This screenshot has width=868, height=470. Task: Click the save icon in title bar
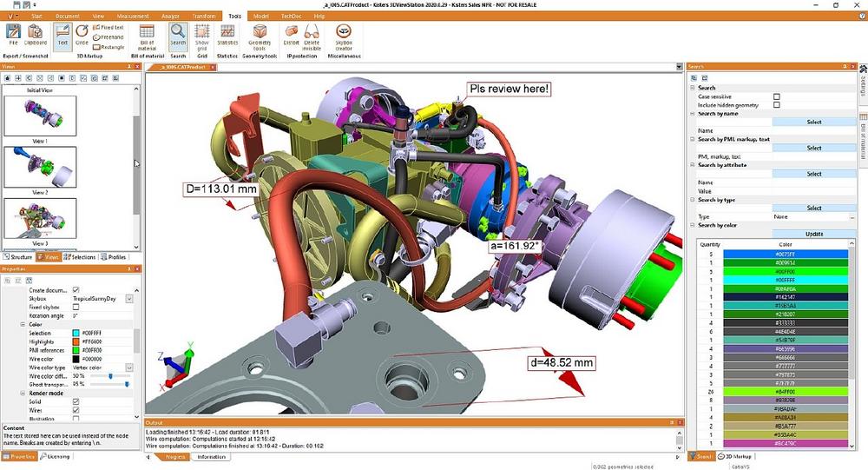click(x=16, y=4)
